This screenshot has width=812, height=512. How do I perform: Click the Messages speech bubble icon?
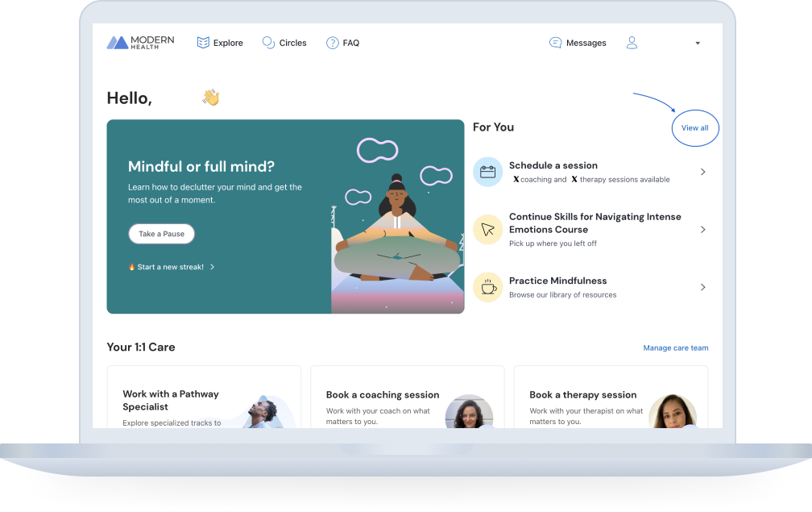click(555, 43)
